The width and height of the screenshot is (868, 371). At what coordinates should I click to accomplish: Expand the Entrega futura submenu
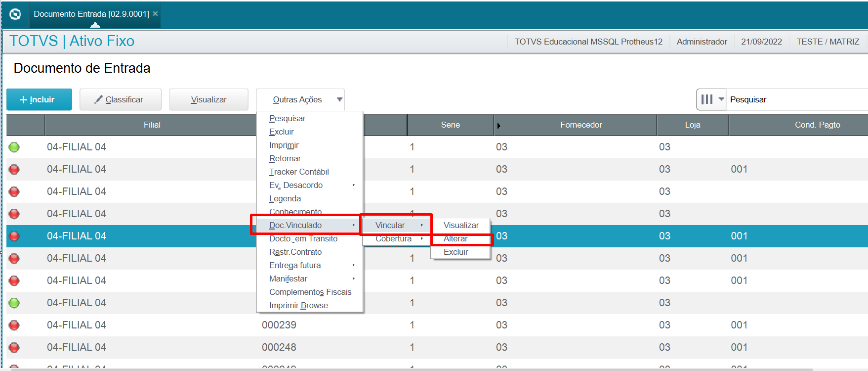point(310,265)
